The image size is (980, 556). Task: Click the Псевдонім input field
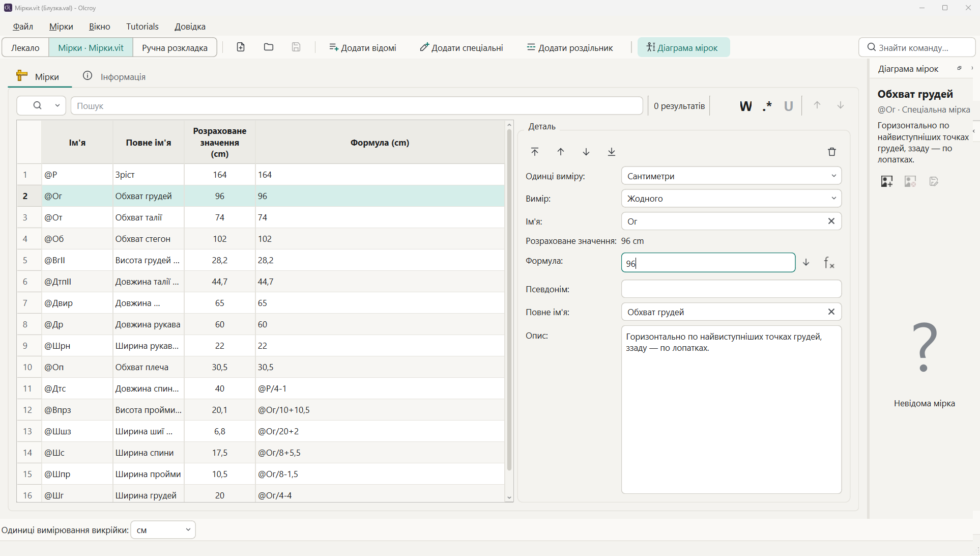point(731,289)
